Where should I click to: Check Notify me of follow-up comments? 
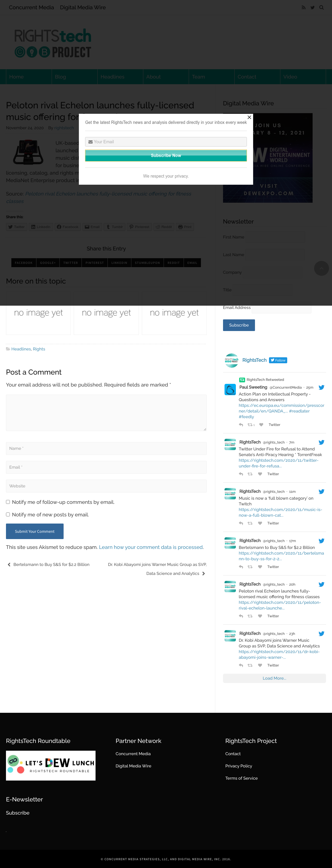coord(8,502)
